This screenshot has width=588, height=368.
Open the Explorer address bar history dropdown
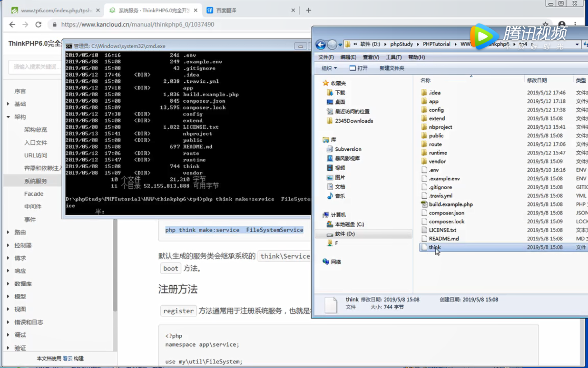click(577, 45)
